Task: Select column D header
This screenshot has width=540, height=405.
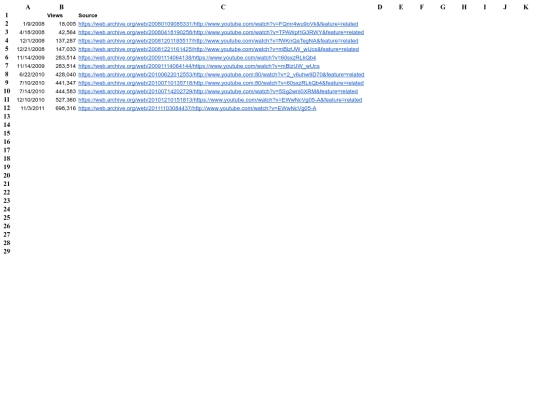Action: 380,7
